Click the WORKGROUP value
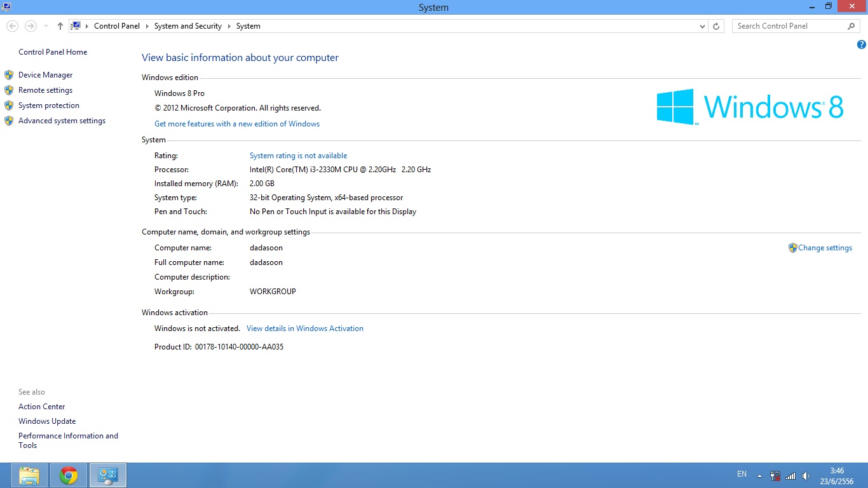868x488 pixels. coord(273,292)
